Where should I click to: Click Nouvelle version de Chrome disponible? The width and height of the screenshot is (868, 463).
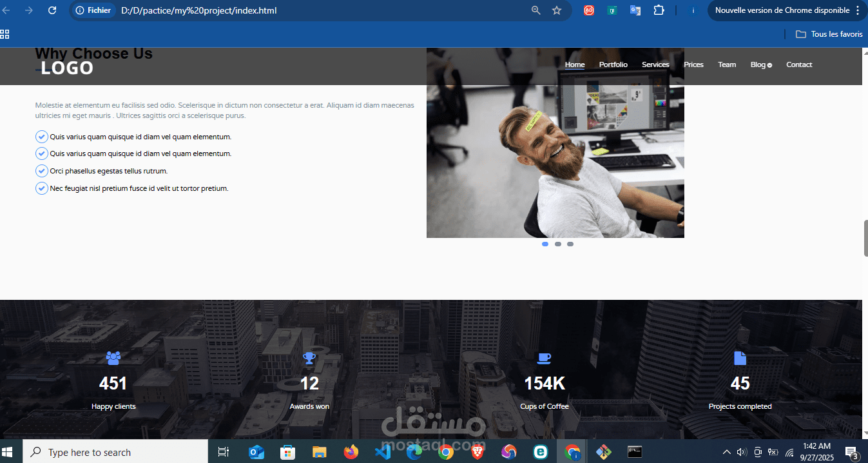(x=782, y=10)
